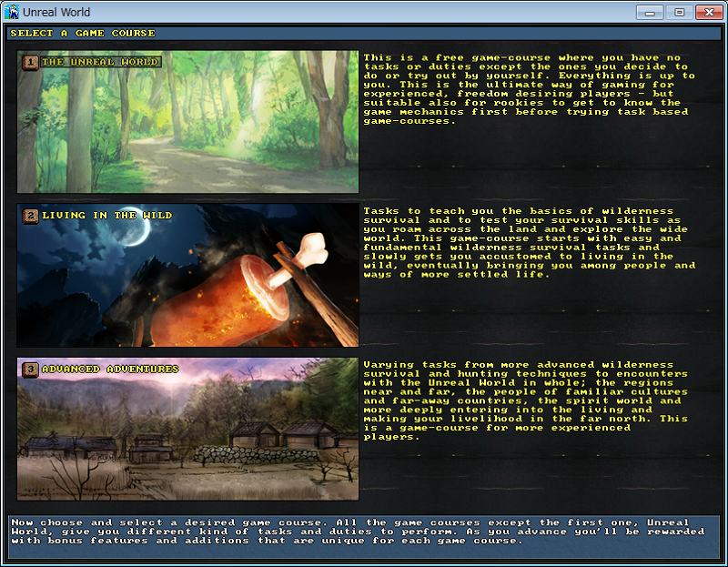Click the free game-course description text

pos(529,89)
